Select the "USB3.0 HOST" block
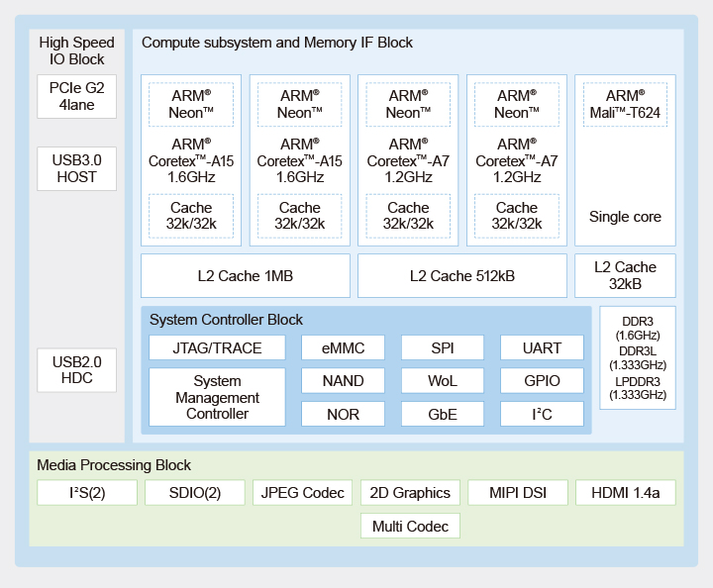 pyautogui.click(x=76, y=168)
